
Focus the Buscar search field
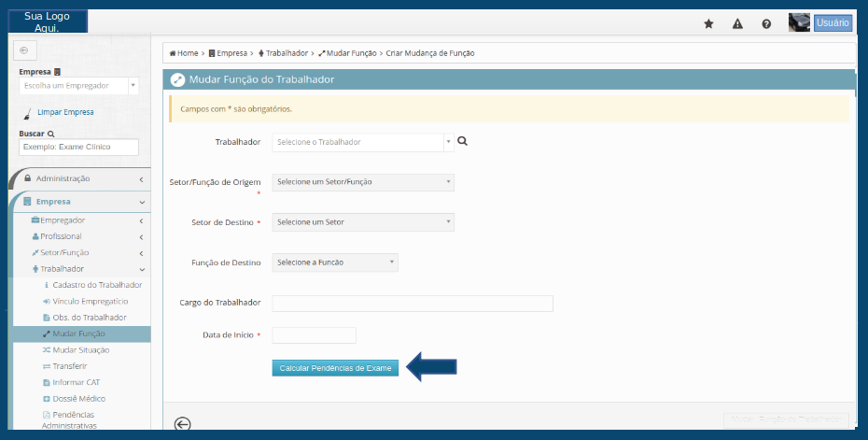(78, 147)
